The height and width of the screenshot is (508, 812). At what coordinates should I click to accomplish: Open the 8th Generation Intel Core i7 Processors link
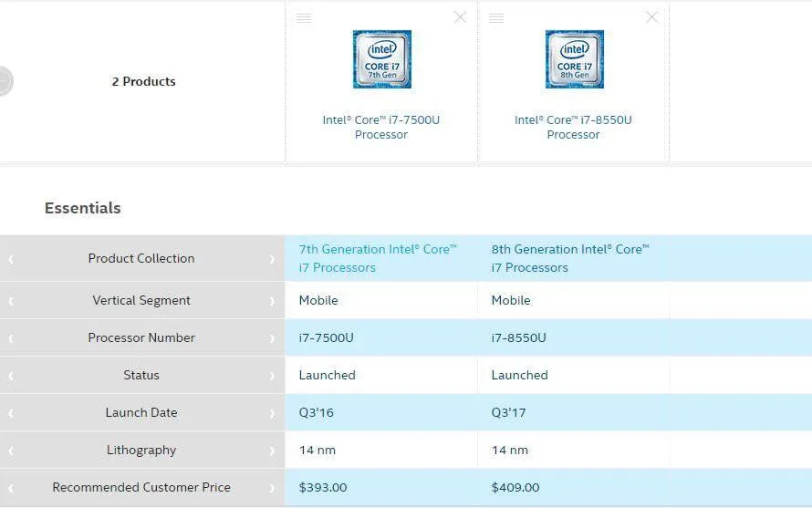point(570,258)
